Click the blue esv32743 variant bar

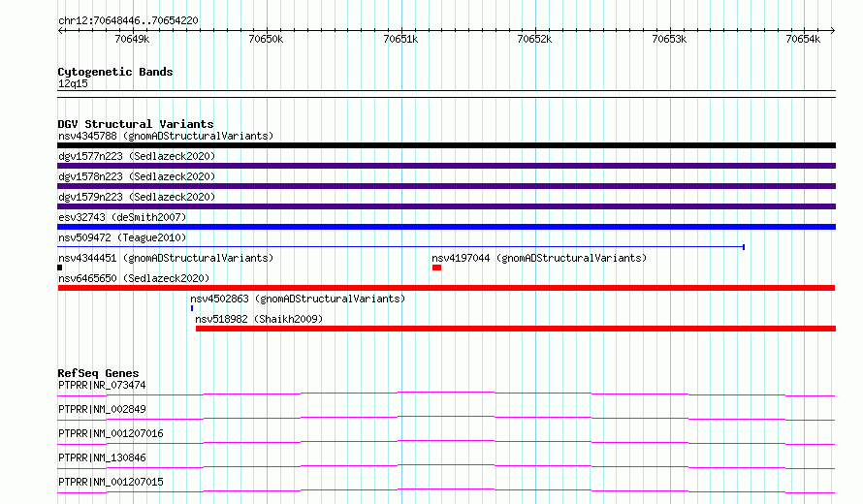point(446,227)
